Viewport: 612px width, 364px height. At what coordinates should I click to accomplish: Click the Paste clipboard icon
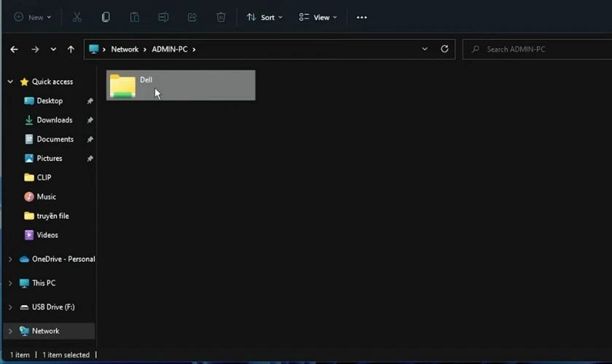[134, 17]
